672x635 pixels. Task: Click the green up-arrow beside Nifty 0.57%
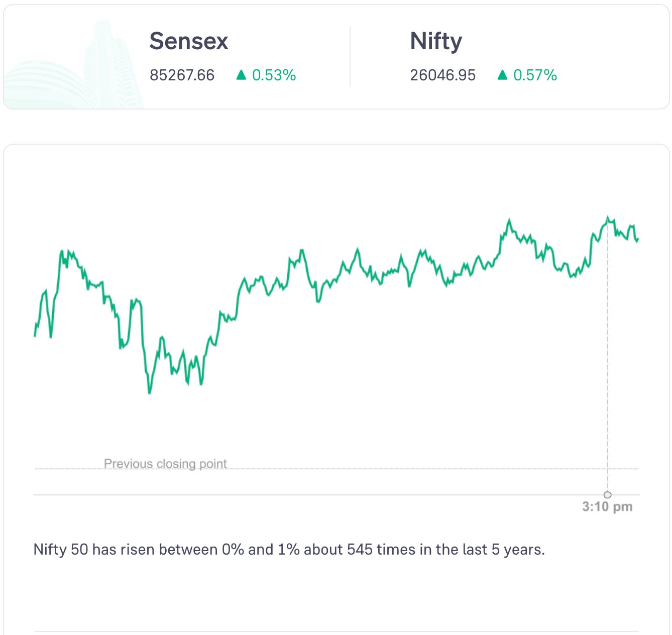pos(502,75)
